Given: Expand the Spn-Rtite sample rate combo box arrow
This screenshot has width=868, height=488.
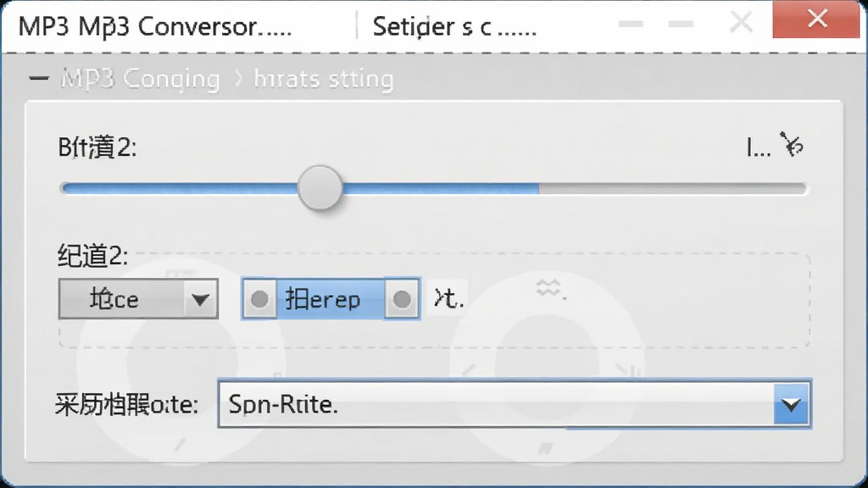Looking at the screenshot, I should tap(792, 404).
